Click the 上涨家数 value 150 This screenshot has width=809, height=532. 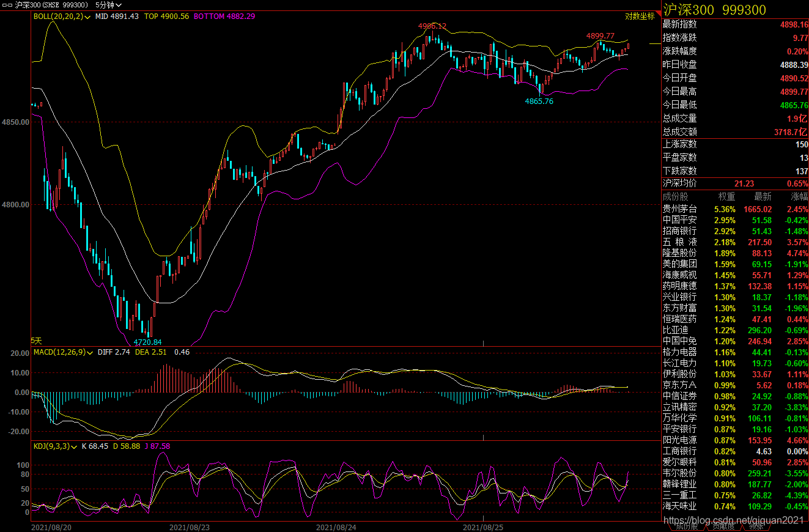pos(802,144)
